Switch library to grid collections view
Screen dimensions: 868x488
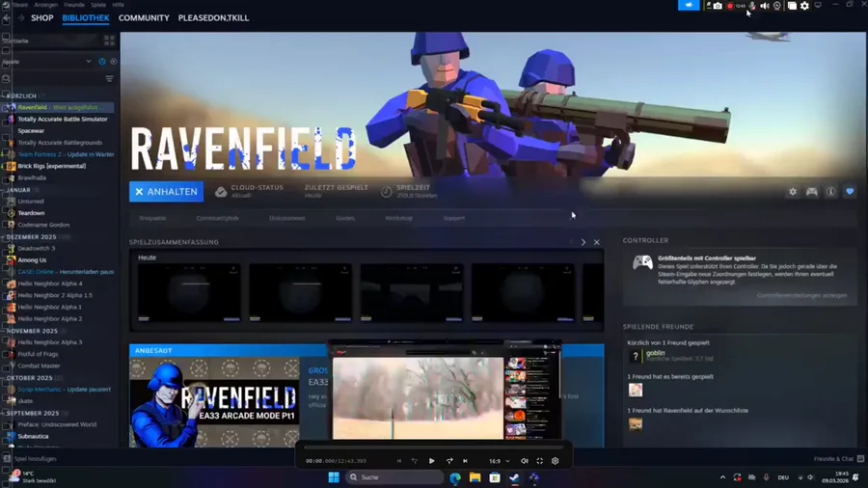[109, 41]
